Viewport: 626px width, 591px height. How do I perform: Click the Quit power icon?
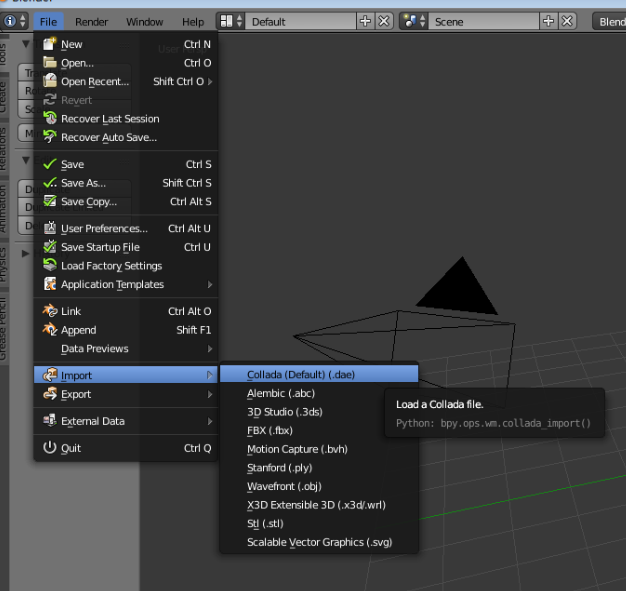tap(50, 448)
